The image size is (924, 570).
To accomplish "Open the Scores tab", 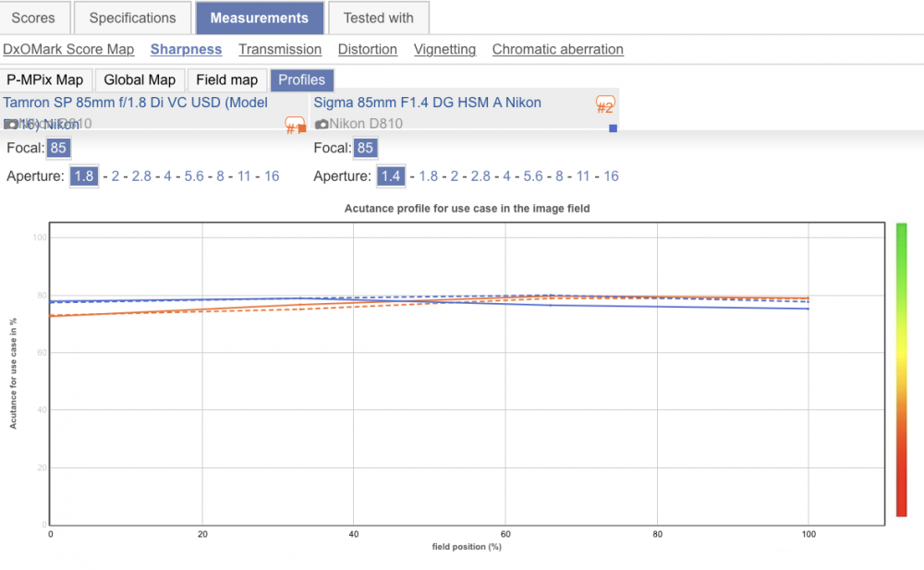I will pos(33,18).
